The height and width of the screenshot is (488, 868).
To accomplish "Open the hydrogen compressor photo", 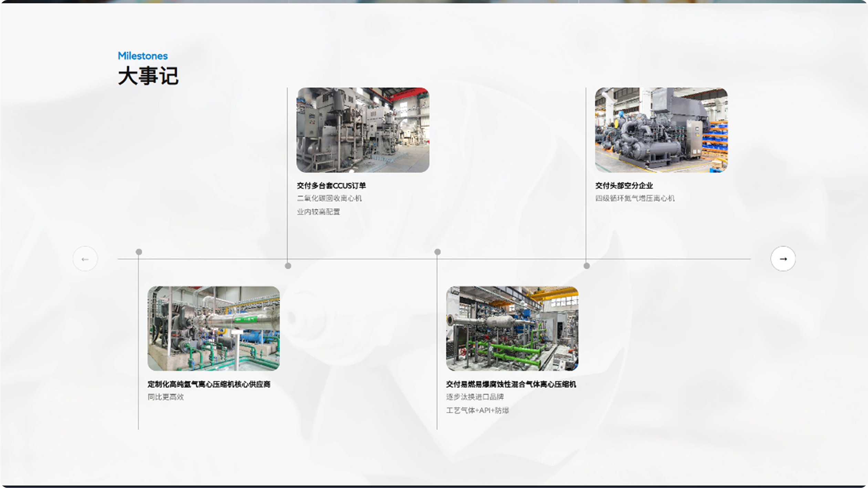I will (x=214, y=328).
